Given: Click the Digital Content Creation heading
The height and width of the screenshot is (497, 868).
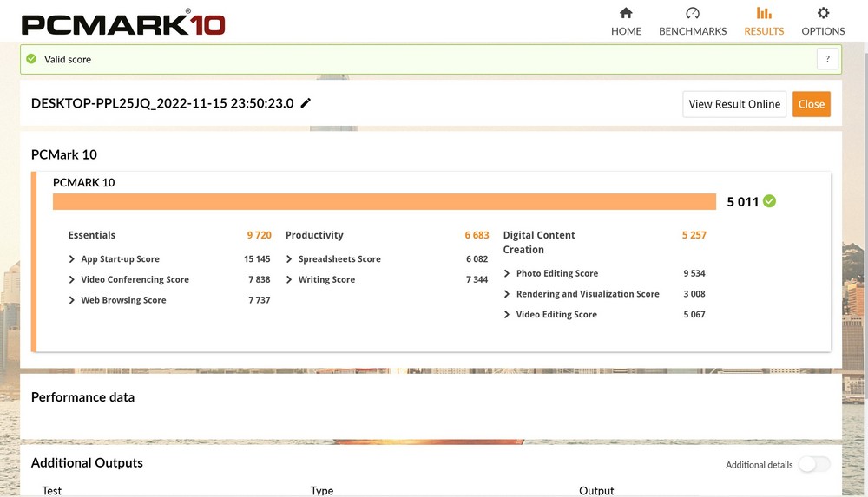Looking at the screenshot, I should (x=539, y=242).
